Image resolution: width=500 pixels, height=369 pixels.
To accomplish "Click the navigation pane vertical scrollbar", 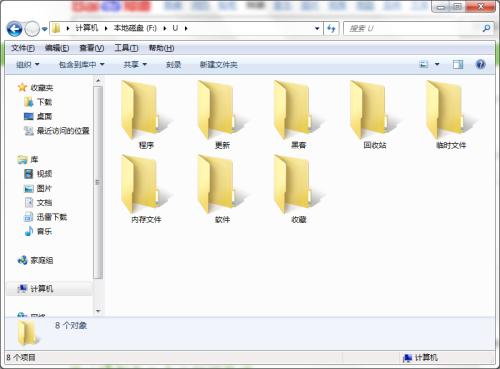I will (98, 182).
